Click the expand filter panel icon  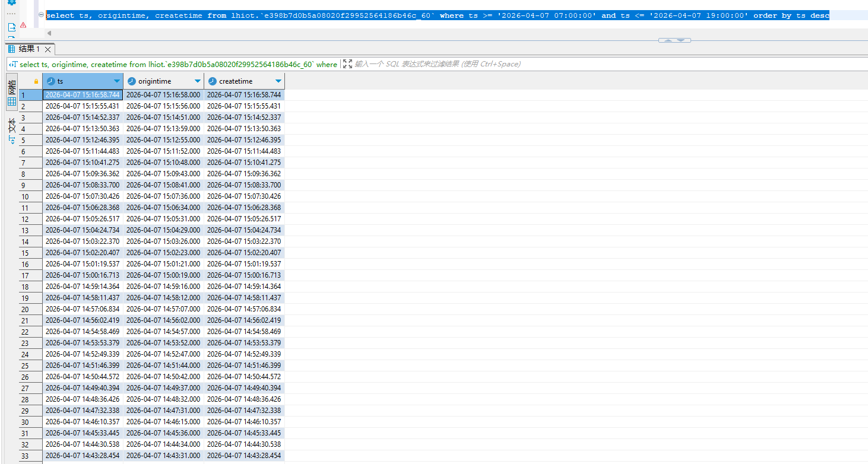pos(348,64)
